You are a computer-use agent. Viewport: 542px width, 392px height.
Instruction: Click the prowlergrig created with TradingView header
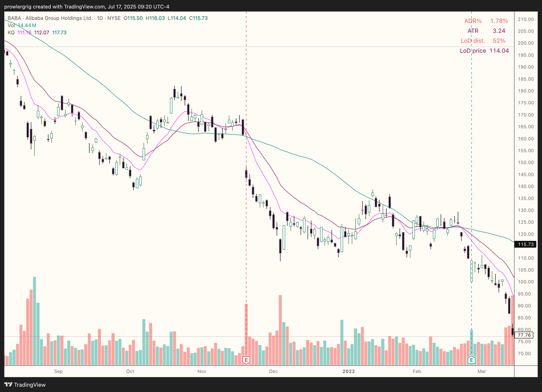point(87,7)
